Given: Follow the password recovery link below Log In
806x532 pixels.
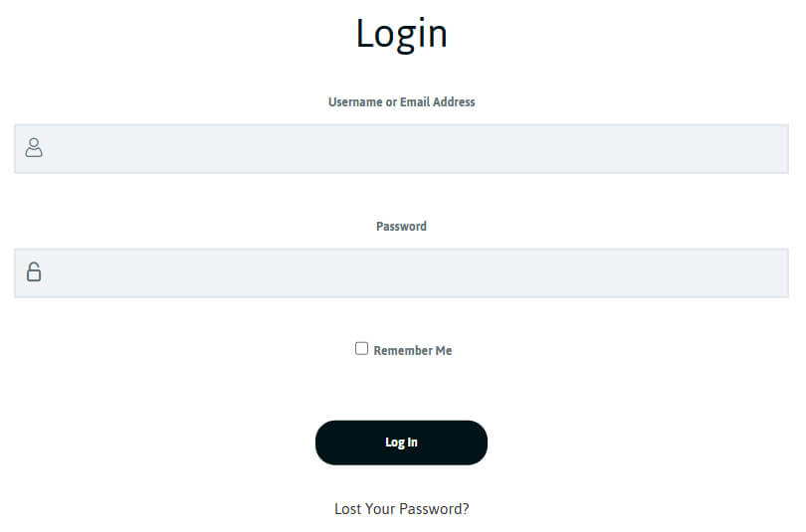Looking at the screenshot, I should coord(401,509).
